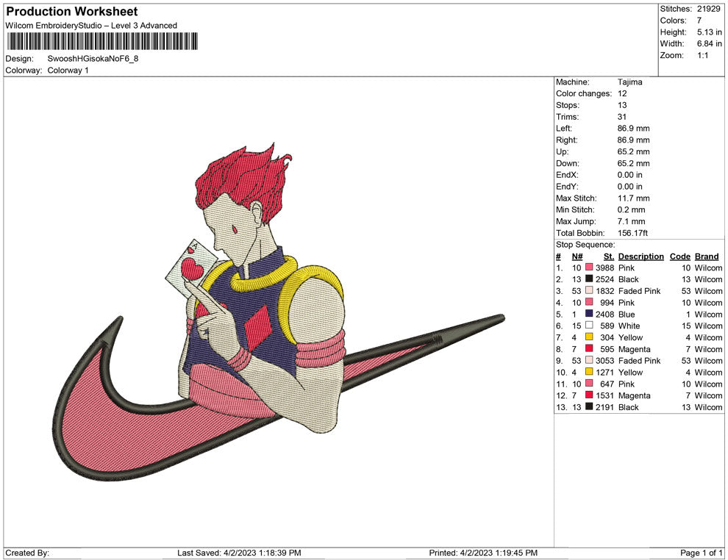Click the Up value 65.2 mm

[633, 151]
